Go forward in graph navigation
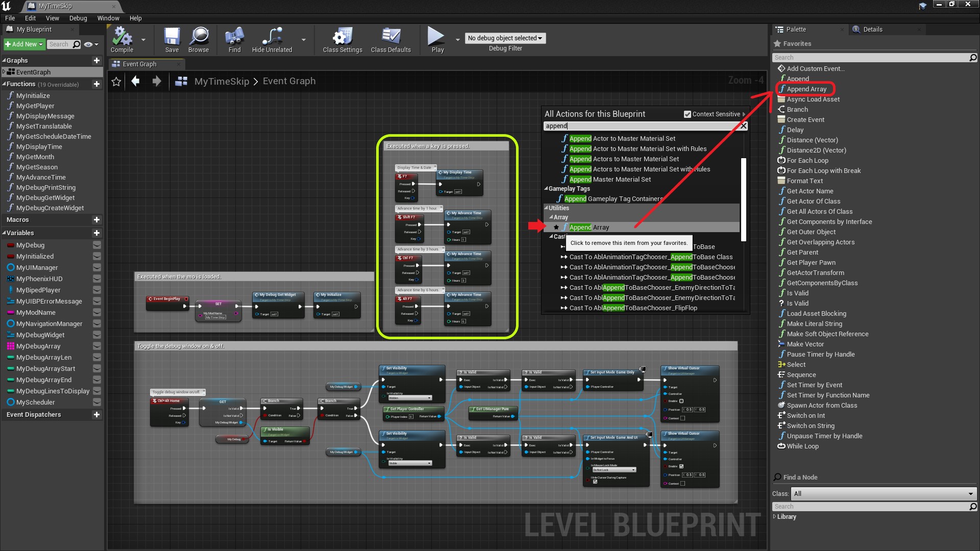The image size is (980, 551). coord(157,81)
